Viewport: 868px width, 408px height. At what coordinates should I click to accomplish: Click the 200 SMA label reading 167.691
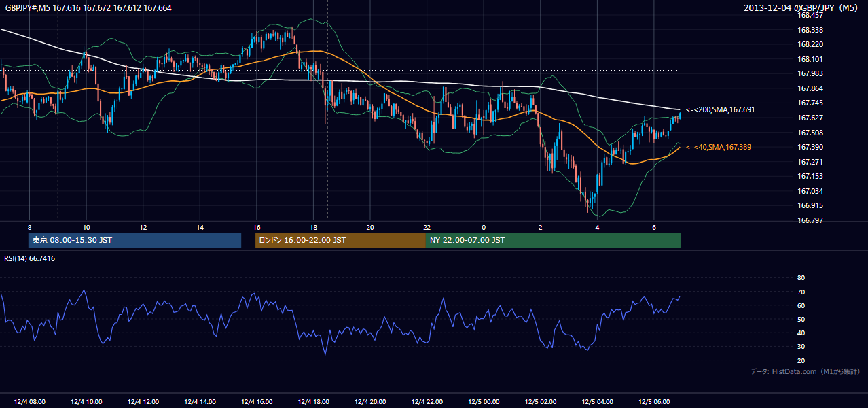[721, 109]
